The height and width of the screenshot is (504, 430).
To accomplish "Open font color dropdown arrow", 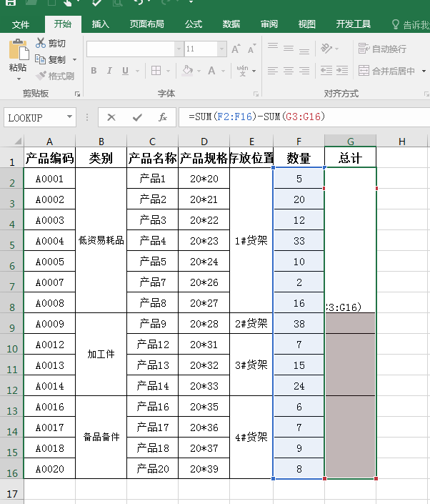I will click(223, 71).
